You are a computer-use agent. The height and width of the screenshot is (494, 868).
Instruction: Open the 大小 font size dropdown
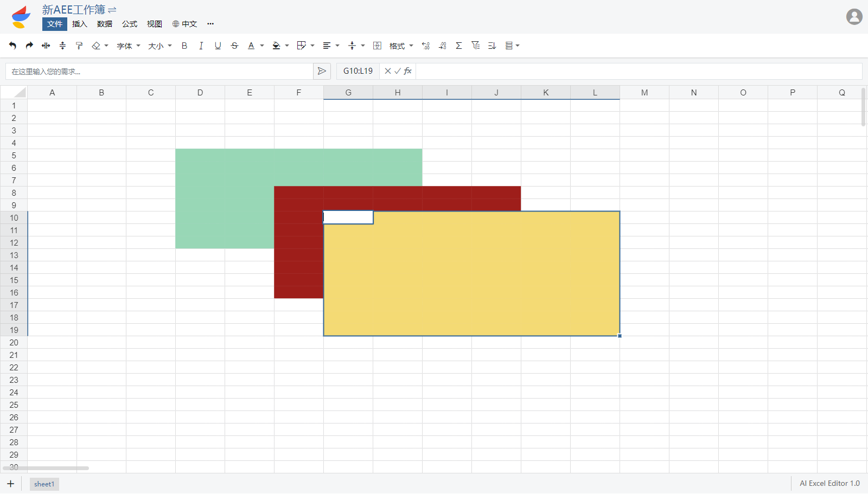[160, 46]
